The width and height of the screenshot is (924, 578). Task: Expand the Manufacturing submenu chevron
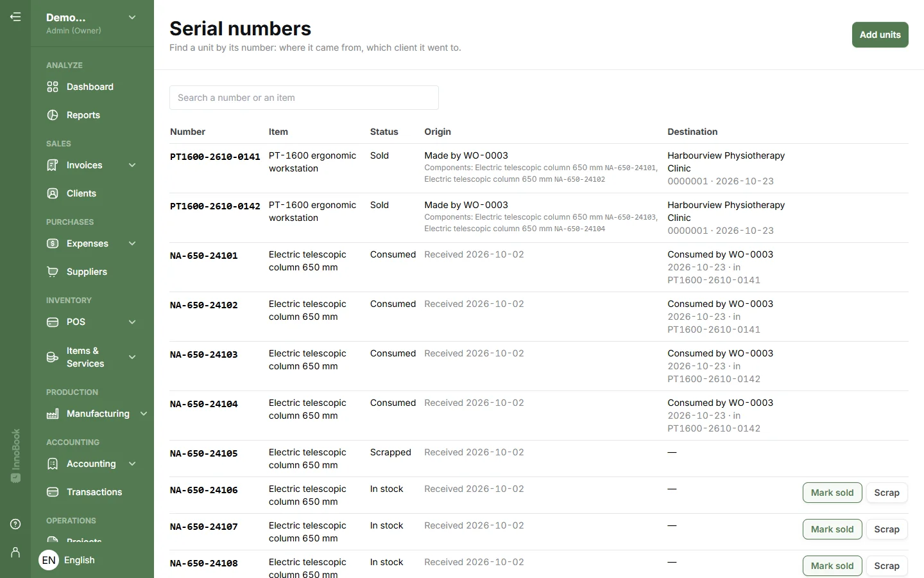[x=144, y=414]
